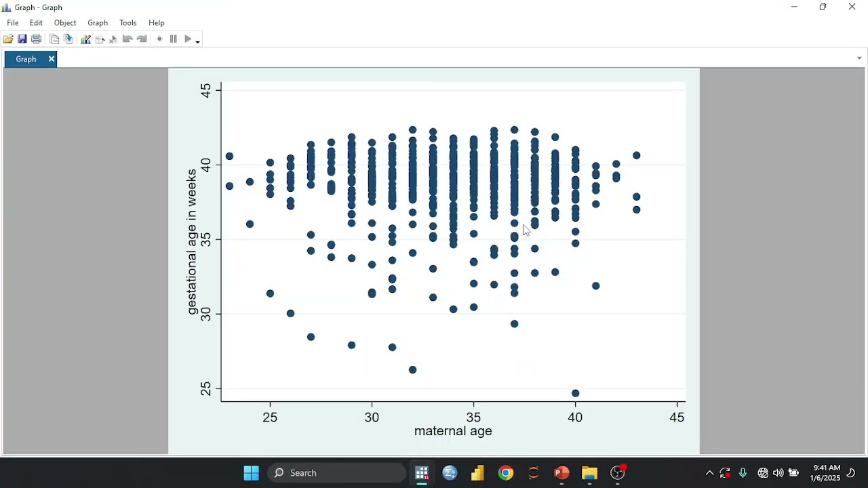Minimize the Graph window
This screenshot has width=868, height=488.
click(x=794, y=7)
